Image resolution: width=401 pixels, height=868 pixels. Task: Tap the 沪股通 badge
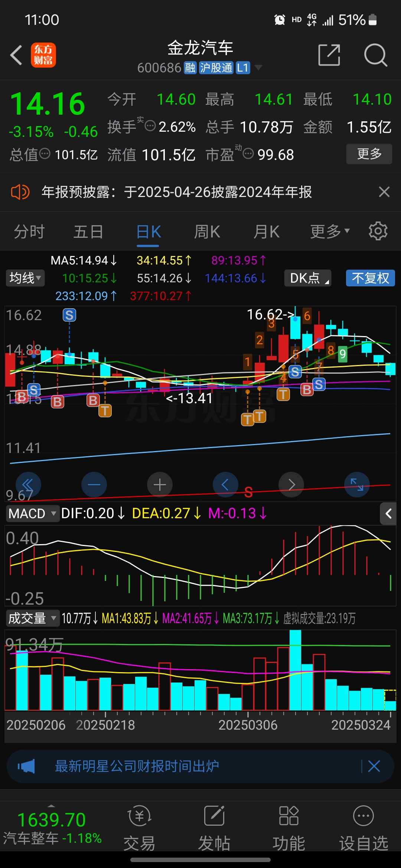click(x=216, y=68)
